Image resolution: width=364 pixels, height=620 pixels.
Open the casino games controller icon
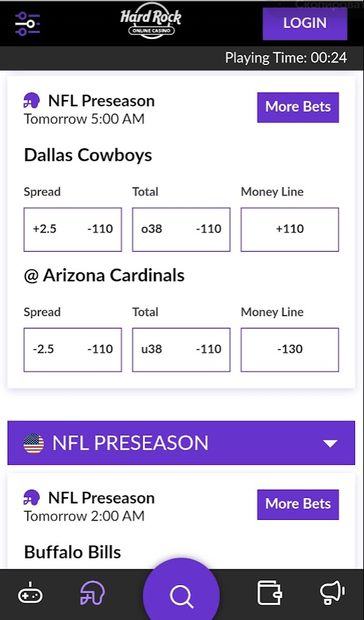(x=30, y=593)
